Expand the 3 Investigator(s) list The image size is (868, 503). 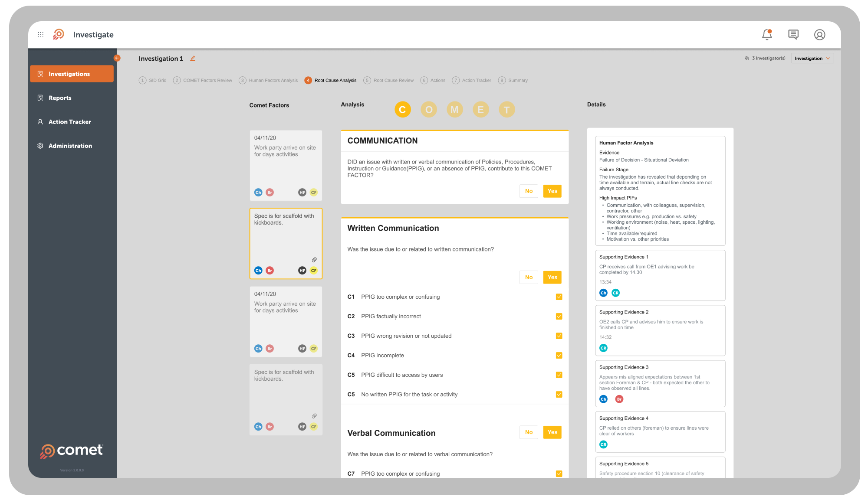[765, 58]
